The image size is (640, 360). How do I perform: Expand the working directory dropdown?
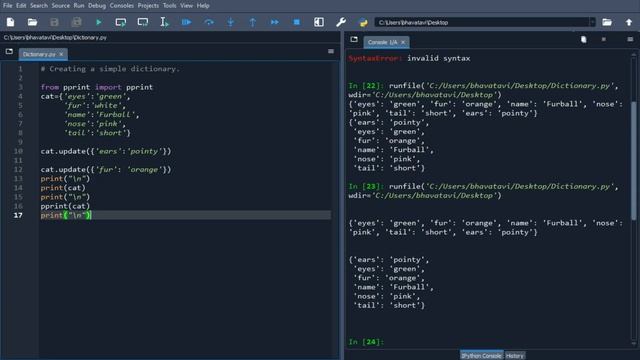(592, 22)
